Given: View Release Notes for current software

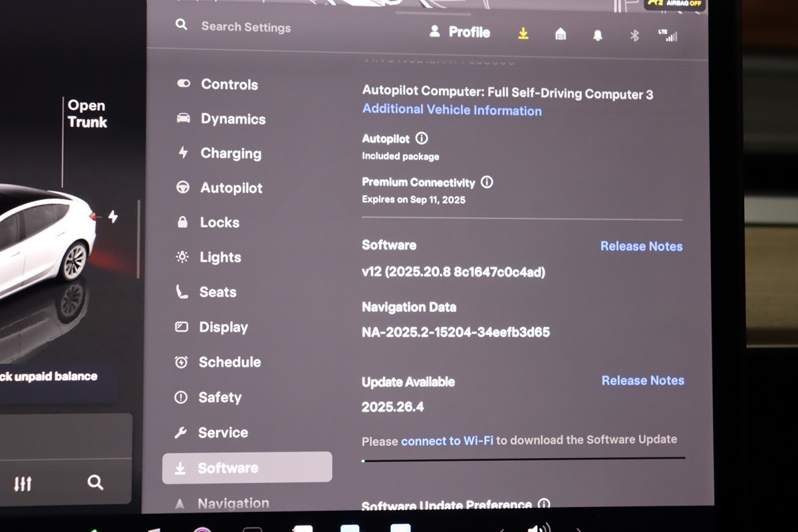Looking at the screenshot, I should [x=641, y=246].
